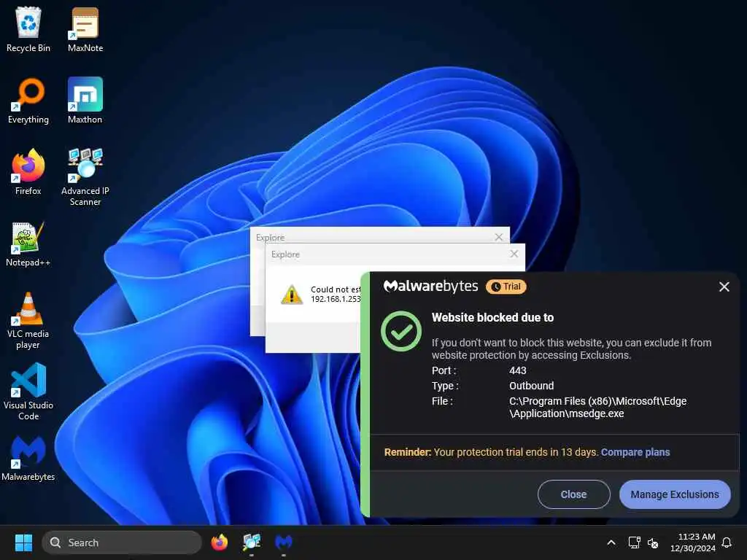Click the muted volume tray icon
Screen dimensions: 747x560
click(653, 542)
